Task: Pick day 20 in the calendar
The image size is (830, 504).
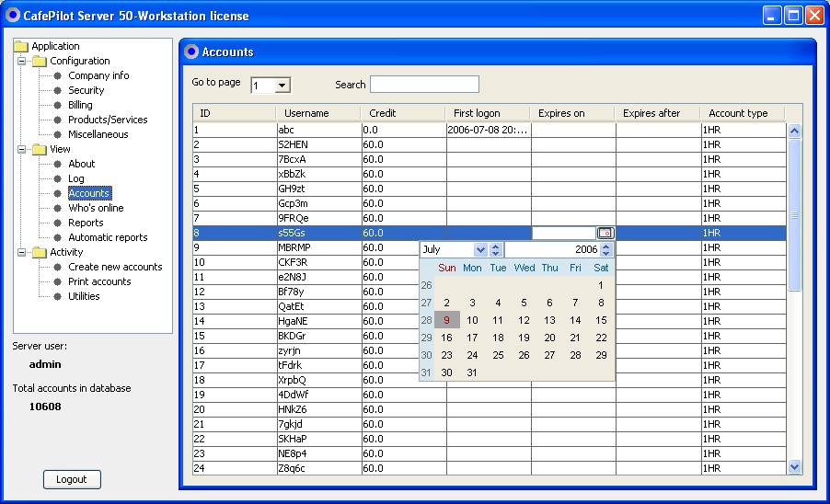Action: (549, 338)
